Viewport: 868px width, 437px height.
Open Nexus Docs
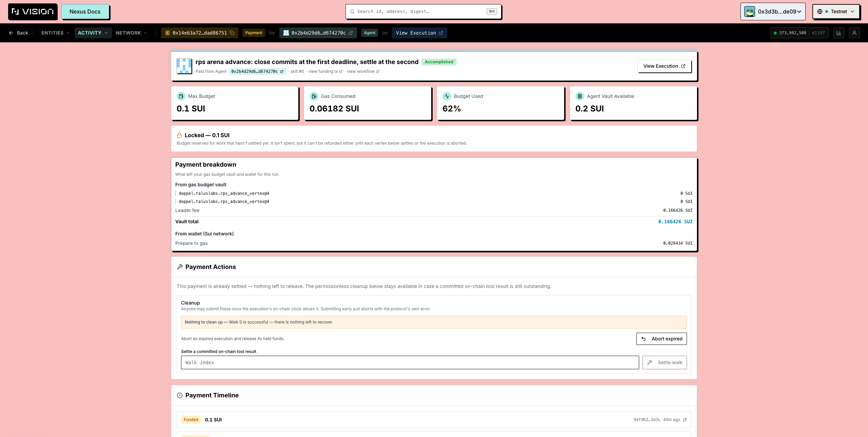[85, 12]
